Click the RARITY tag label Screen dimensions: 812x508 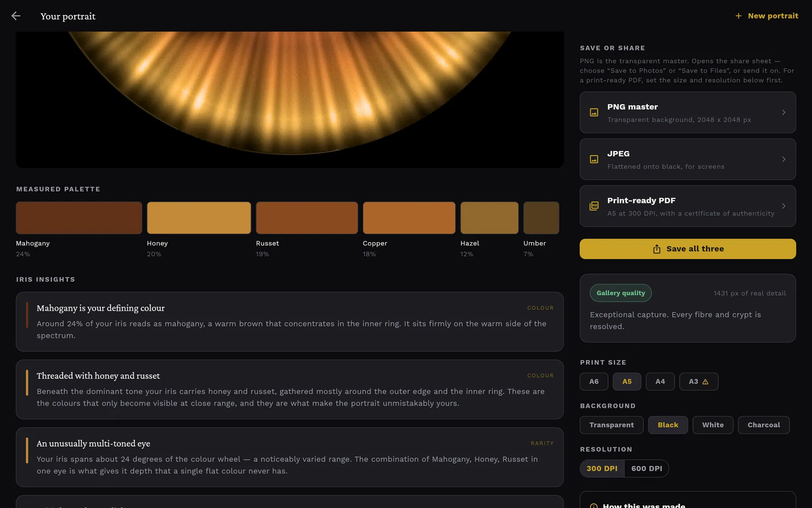(x=542, y=443)
